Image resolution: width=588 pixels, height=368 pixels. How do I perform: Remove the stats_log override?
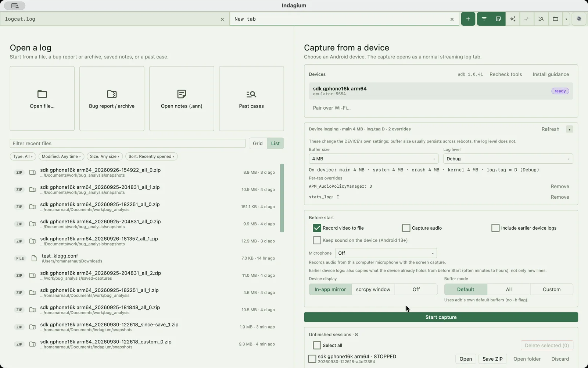560,197
